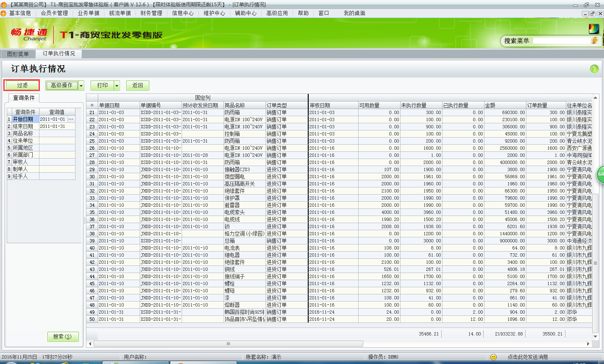The height and width of the screenshot is (364, 604).
Task: Click the asterisk grid selector icon
Action: [92, 105]
